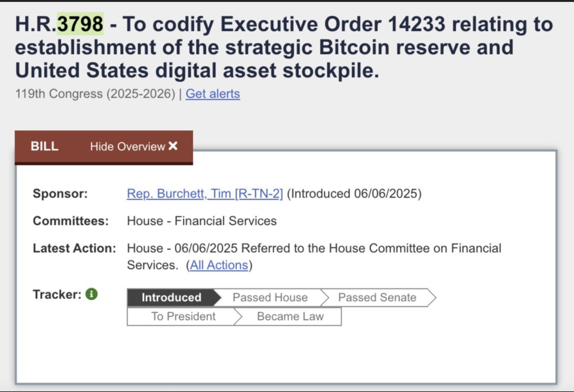This screenshot has height=392, width=574.
Task: Click the 119th Congress (2025-2026) text
Action: tap(95, 94)
